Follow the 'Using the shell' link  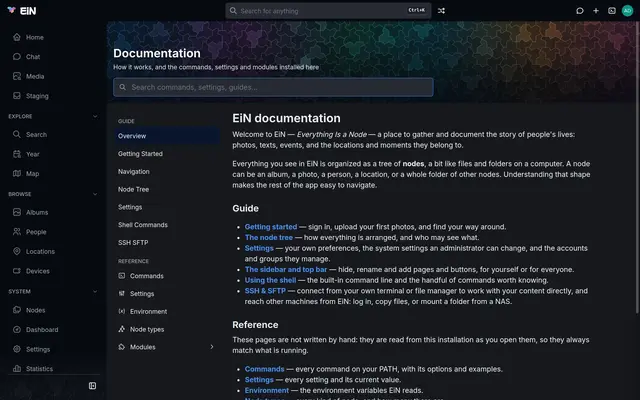pos(270,280)
